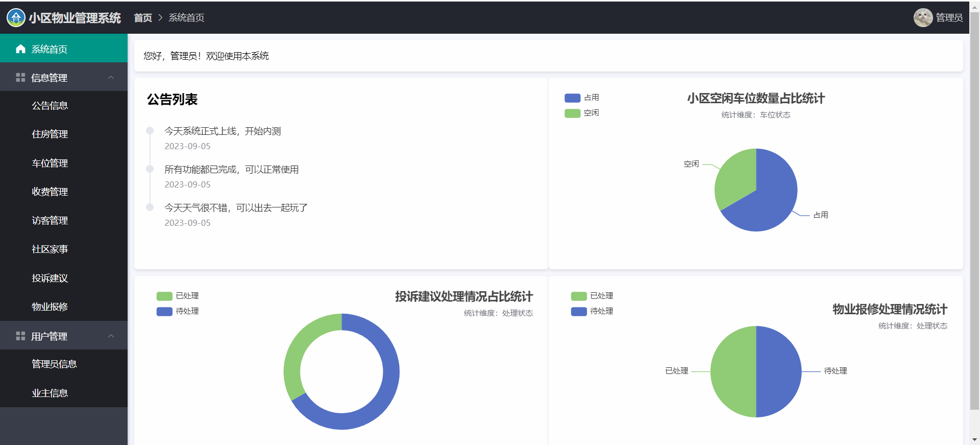The height and width of the screenshot is (445, 980).
Task: Click the scrollbar down arrow
Action: (x=974, y=439)
